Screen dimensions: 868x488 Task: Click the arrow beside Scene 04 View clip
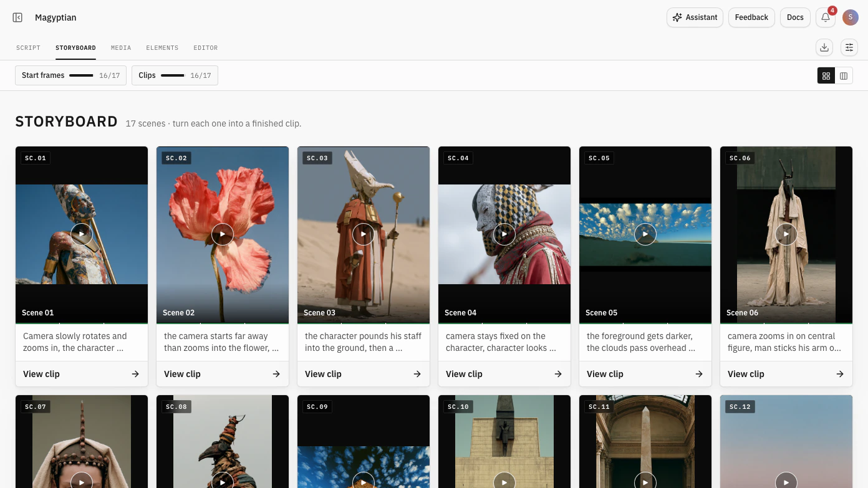558,374
